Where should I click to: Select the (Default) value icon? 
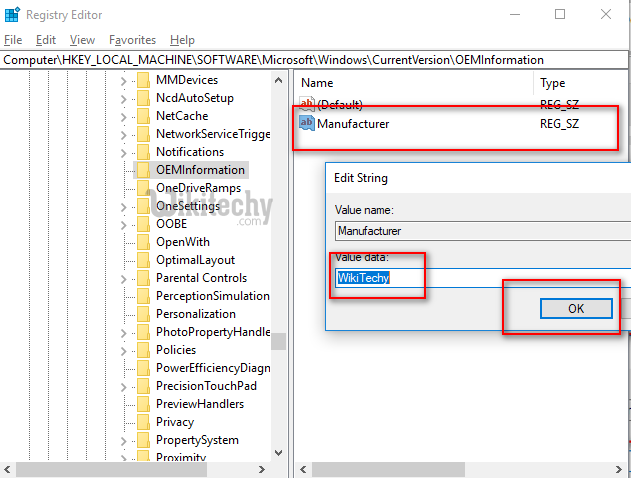[x=308, y=104]
